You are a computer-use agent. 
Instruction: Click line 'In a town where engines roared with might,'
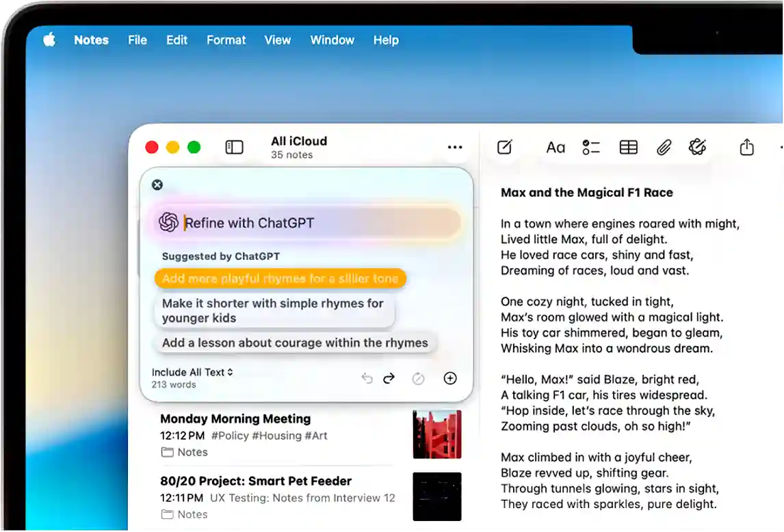pyautogui.click(x=620, y=224)
